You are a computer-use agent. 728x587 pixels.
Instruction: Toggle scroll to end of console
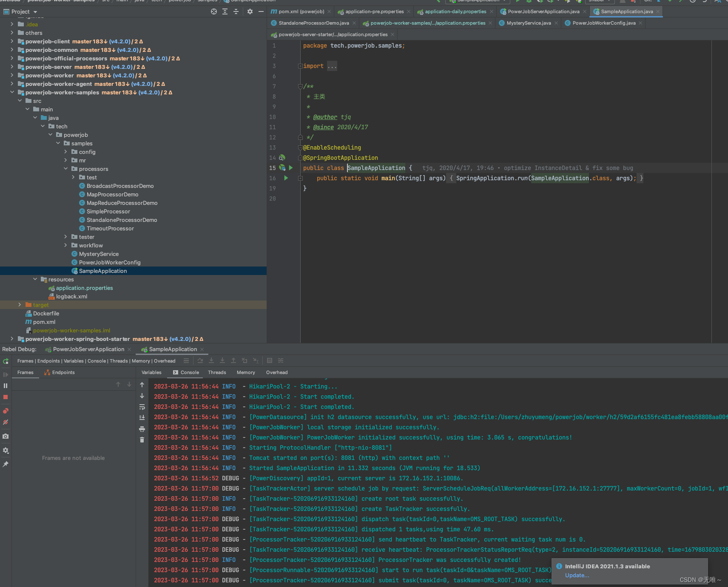coord(142,418)
